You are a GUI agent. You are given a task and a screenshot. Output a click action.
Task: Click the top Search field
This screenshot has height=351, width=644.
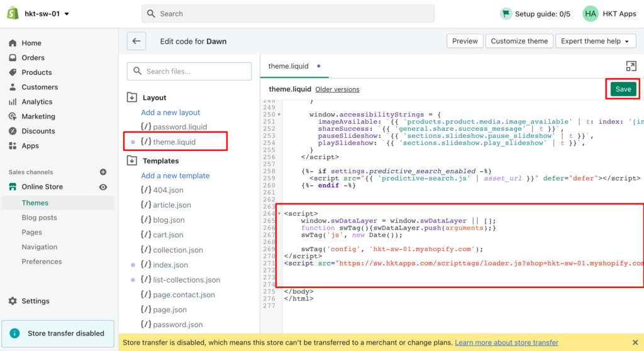(288, 14)
